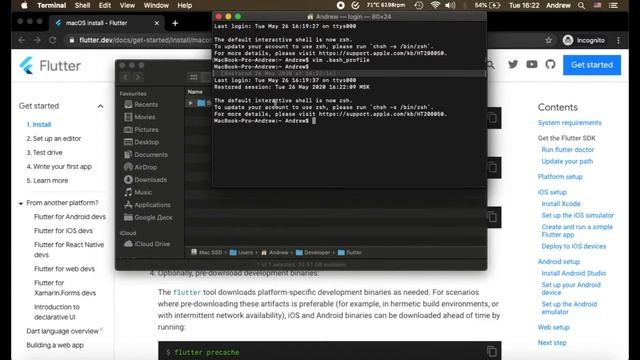This screenshot has width=640, height=360.
Task: Open a new browser tab
Action: (175, 23)
